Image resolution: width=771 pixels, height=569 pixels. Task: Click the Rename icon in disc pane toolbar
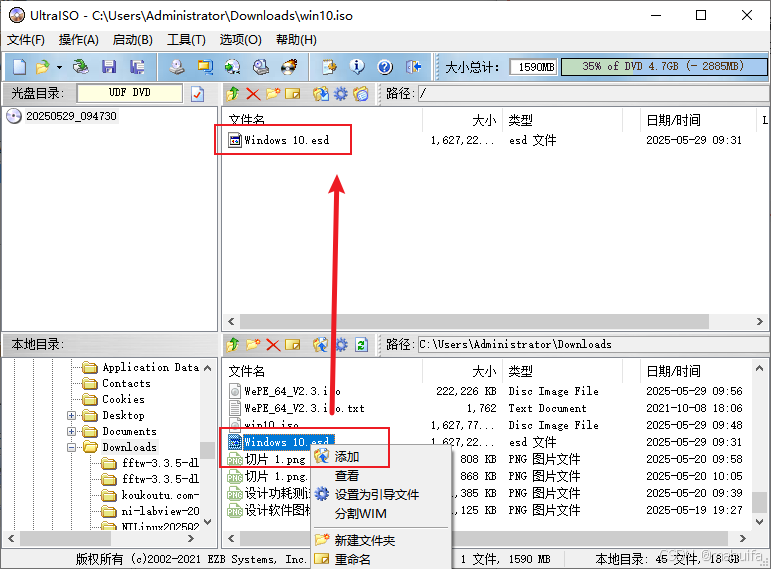(293, 93)
